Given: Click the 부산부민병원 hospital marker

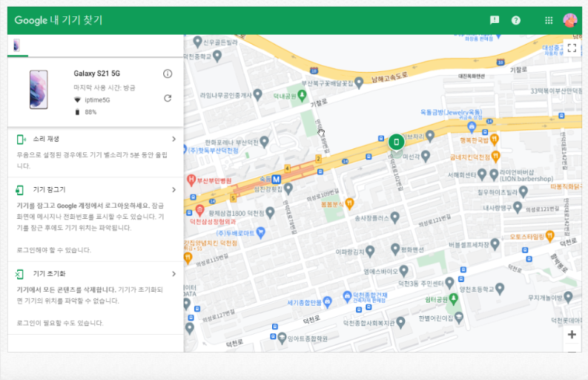Looking at the screenshot, I should tap(191, 180).
